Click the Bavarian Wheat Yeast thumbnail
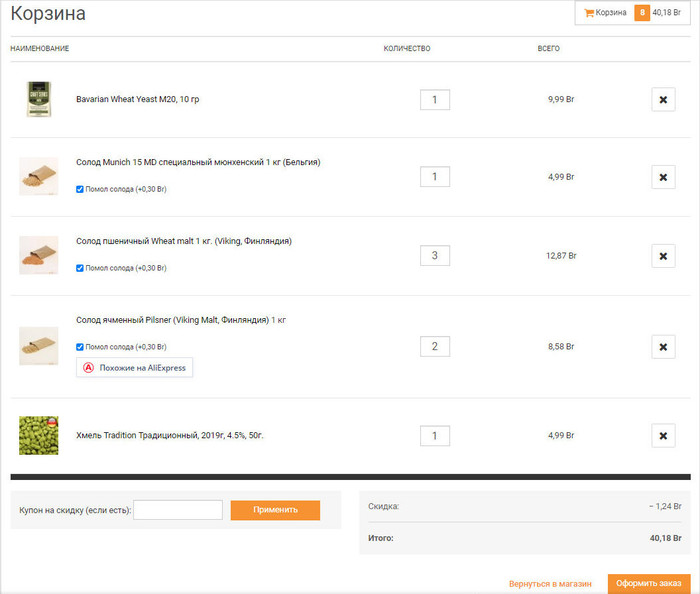The height and width of the screenshot is (594, 700). point(39,99)
